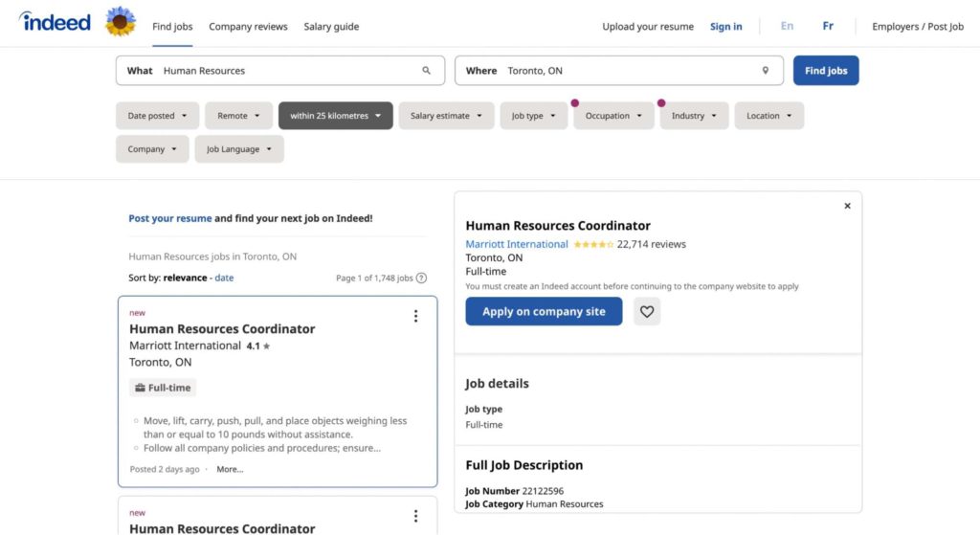Open options menu on second job card
The height and width of the screenshot is (535, 980).
point(415,516)
